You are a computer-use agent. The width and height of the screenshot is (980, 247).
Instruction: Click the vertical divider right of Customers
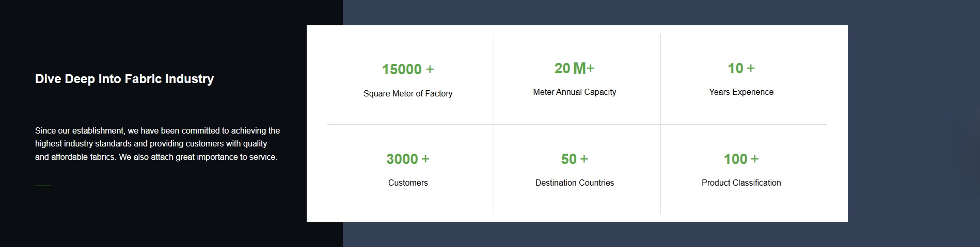(494, 169)
